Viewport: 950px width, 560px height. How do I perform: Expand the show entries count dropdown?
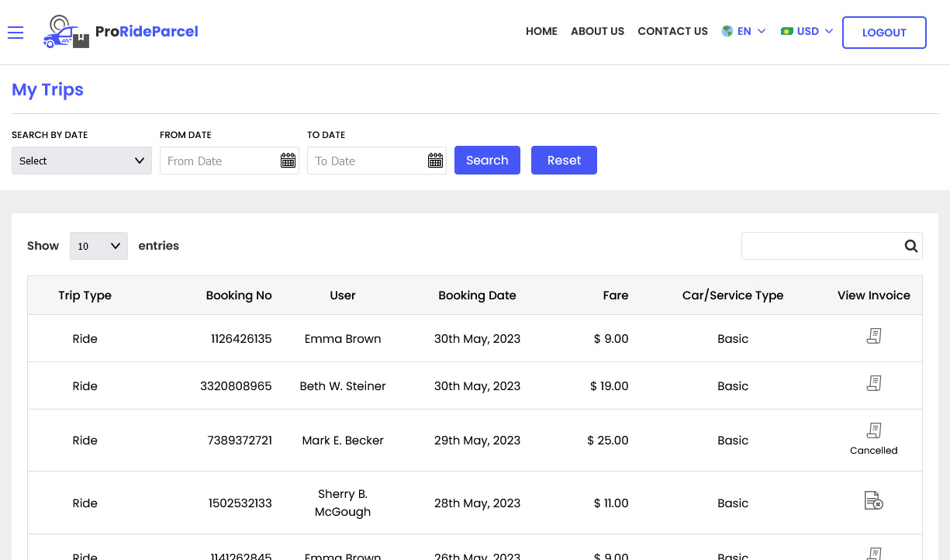click(98, 246)
